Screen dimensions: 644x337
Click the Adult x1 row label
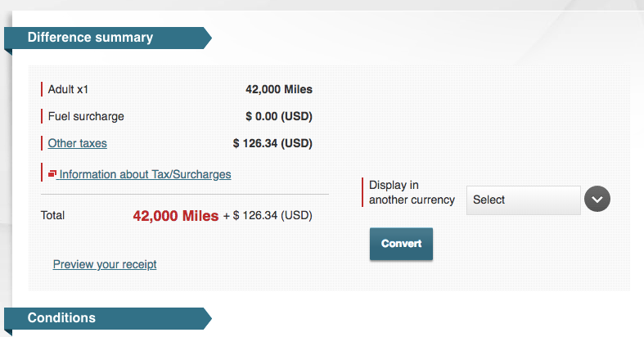coord(67,89)
